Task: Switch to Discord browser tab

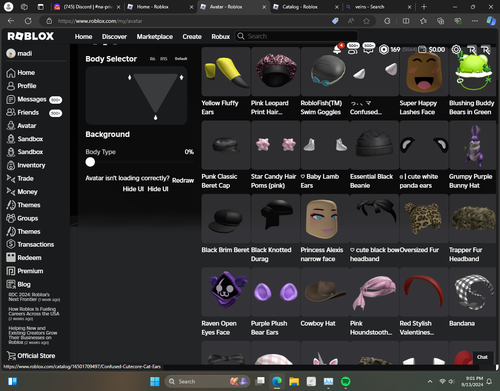Action: 87,7
